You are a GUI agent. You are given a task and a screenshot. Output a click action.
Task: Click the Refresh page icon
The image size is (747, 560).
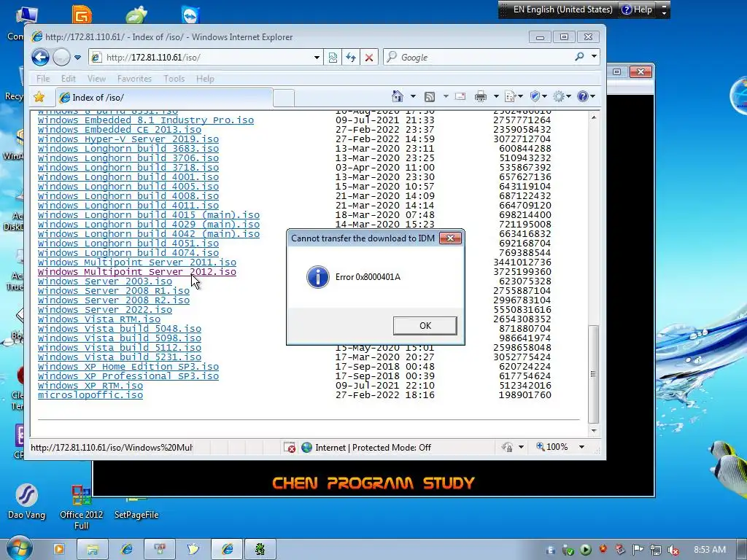tap(351, 58)
